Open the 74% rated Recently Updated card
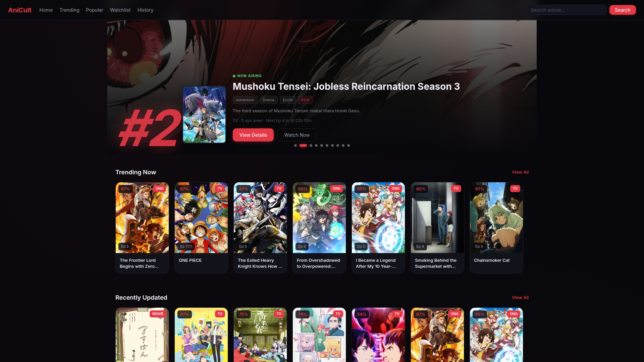Viewport: 644px width, 362px height. pos(319,335)
